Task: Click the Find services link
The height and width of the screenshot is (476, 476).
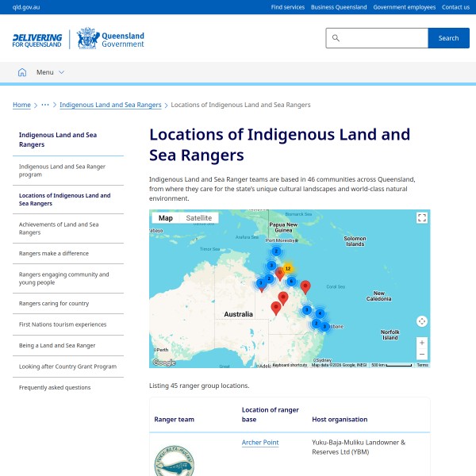Action: (x=287, y=7)
